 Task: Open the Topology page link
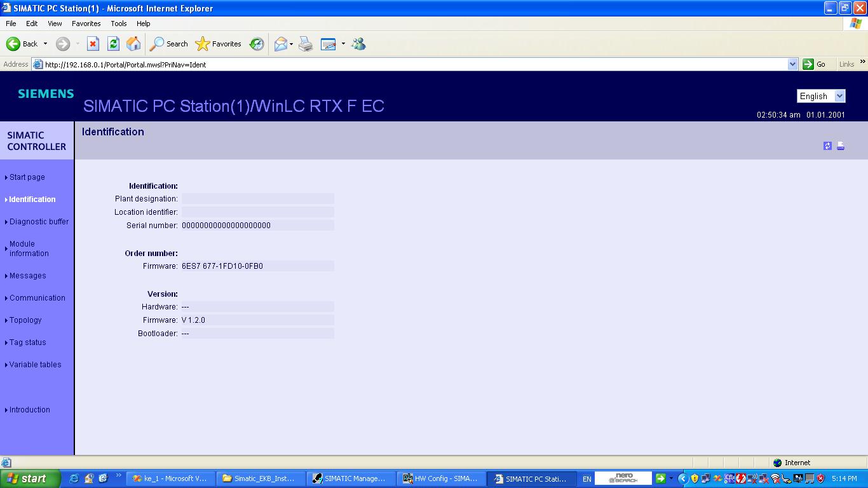click(x=25, y=320)
